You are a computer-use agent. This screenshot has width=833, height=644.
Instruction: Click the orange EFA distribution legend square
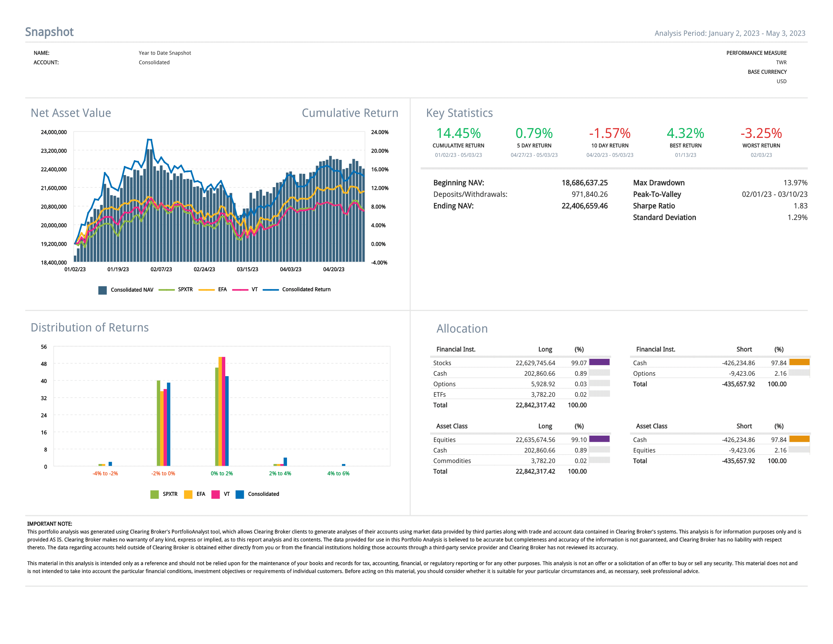click(x=188, y=494)
